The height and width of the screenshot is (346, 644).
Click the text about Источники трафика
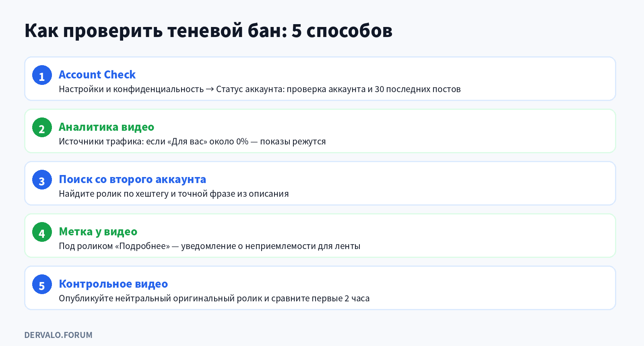point(192,141)
